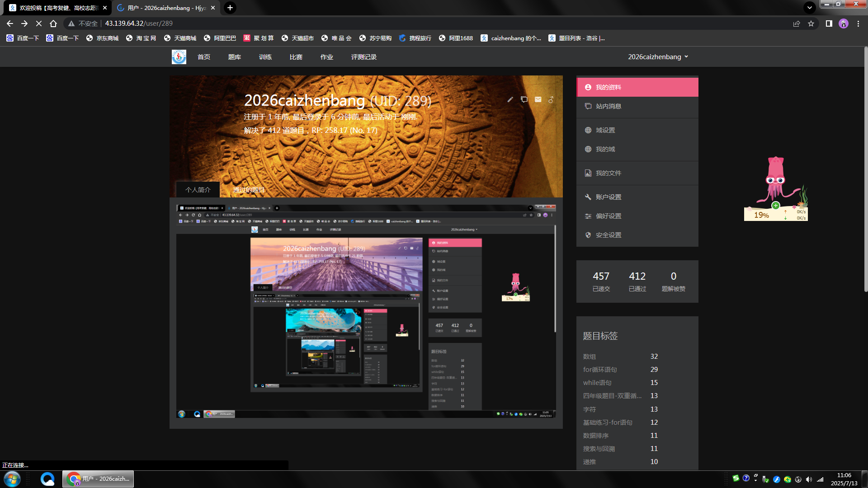The height and width of the screenshot is (488, 868).
Task: Open the site logo in the navigation bar
Action: [x=179, y=57]
